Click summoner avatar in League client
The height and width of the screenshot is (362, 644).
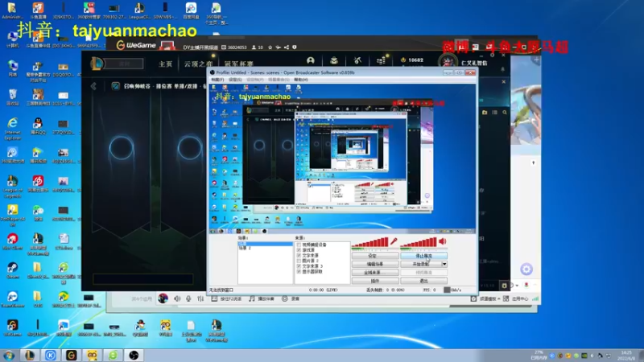(448, 62)
